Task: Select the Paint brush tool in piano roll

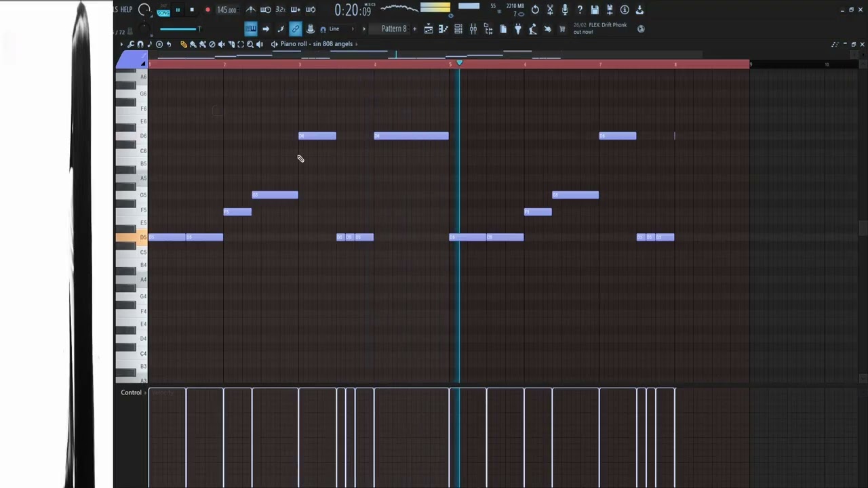Action: tap(193, 44)
